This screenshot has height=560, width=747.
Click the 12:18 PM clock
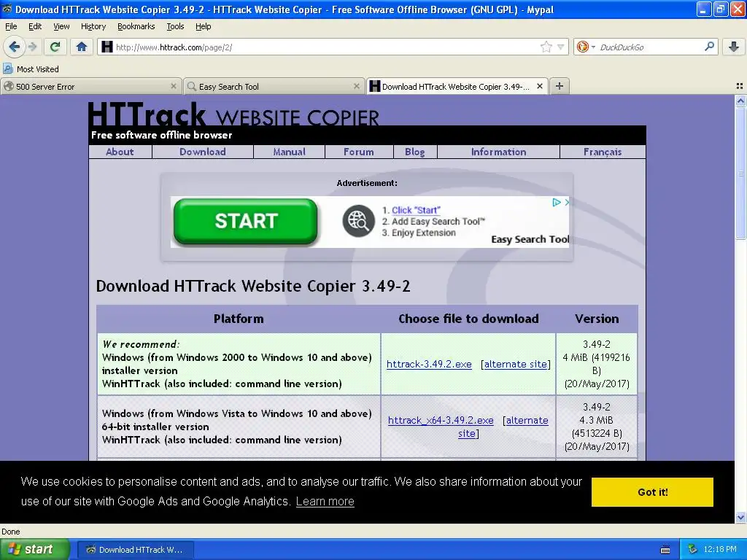720,550
